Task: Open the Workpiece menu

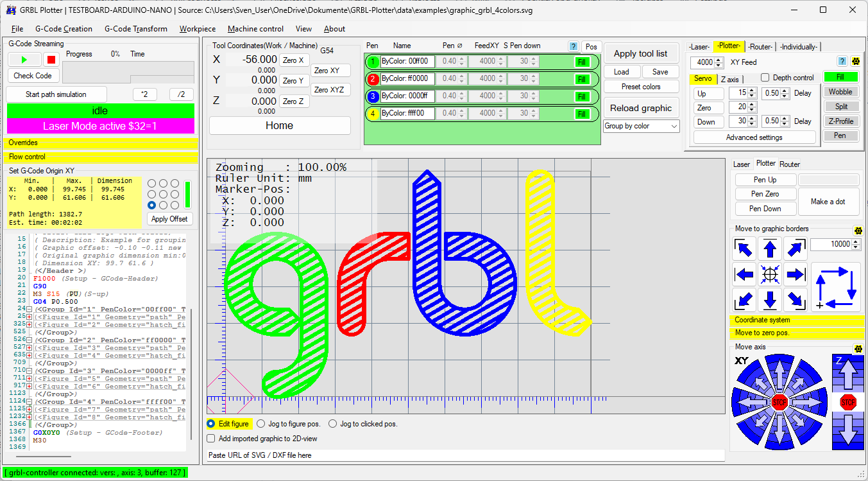Action: point(198,29)
